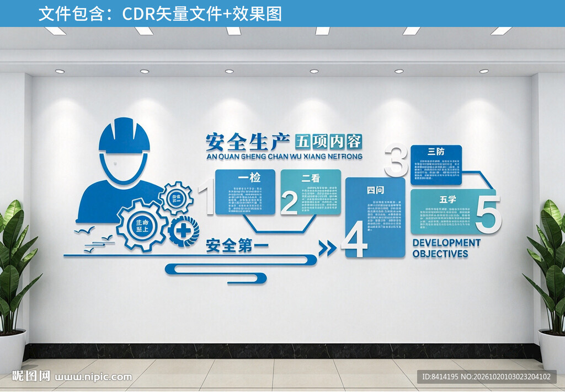The height and width of the screenshot is (392, 565).
Task: Click the title text 安全生产
Action: click(248, 142)
